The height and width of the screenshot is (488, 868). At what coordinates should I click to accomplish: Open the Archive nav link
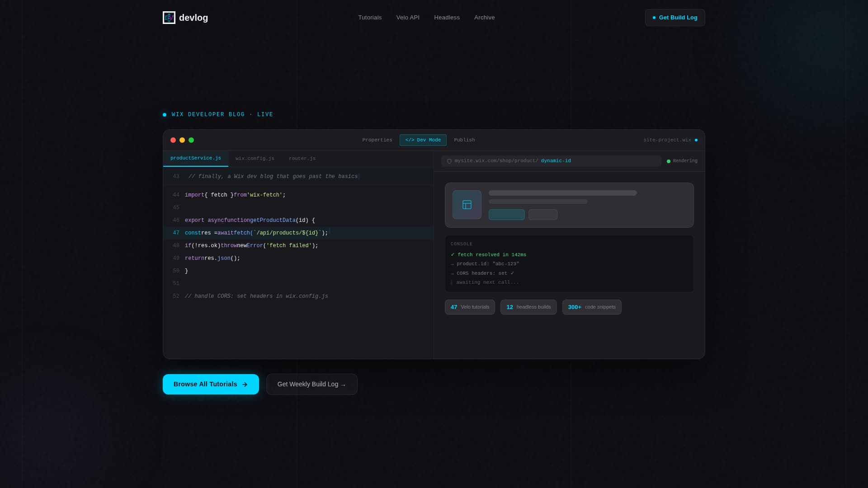(484, 18)
